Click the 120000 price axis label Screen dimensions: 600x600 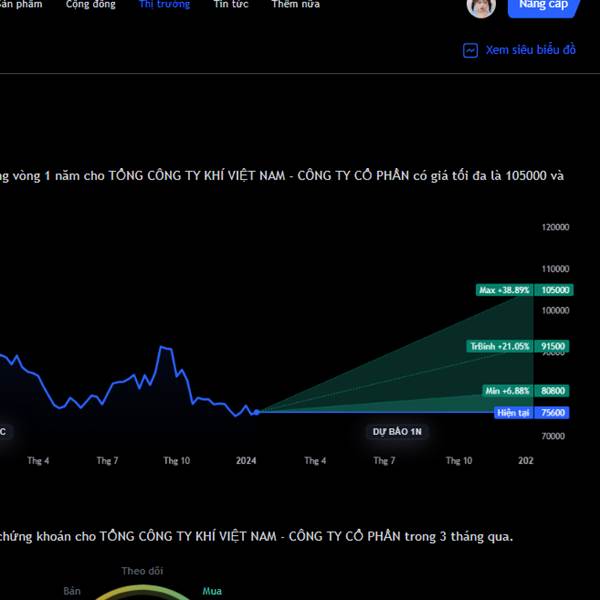555,227
